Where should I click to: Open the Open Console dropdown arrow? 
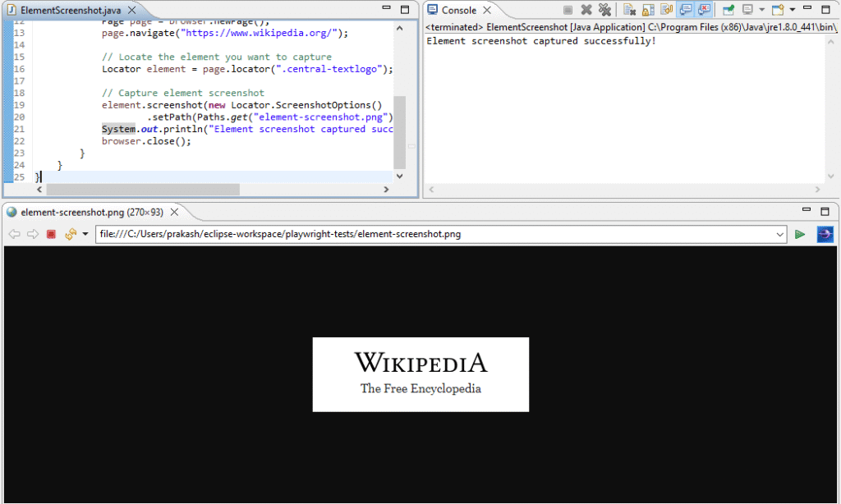[791, 9]
